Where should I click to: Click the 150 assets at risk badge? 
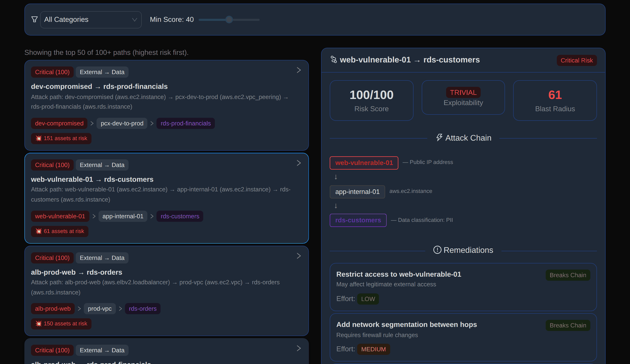61,324
